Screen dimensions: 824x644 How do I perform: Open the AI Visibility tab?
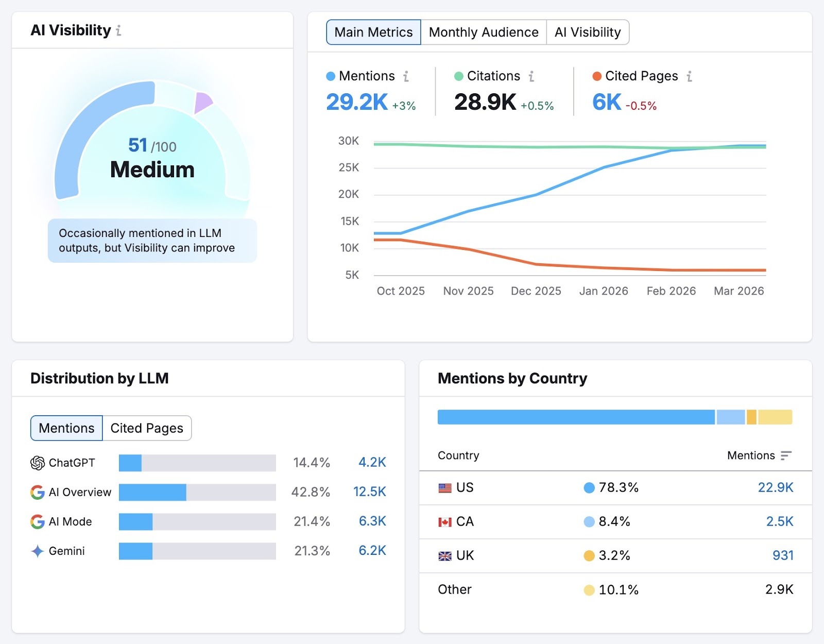tap(588, 32)
